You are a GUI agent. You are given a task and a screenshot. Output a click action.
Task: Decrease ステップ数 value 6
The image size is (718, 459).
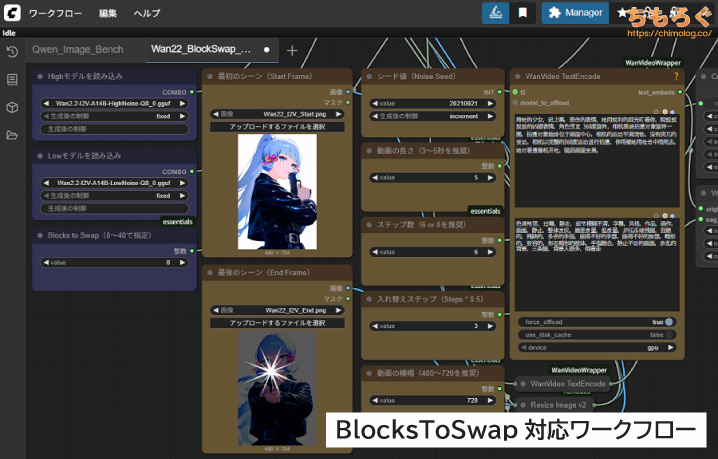pos(375,252)
